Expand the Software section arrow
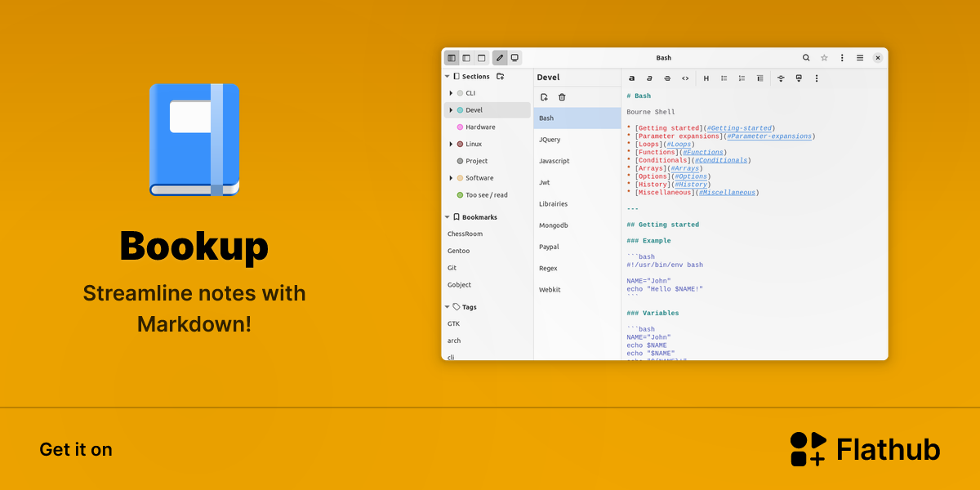The image size is (980, 490). (x=451, y=178)
